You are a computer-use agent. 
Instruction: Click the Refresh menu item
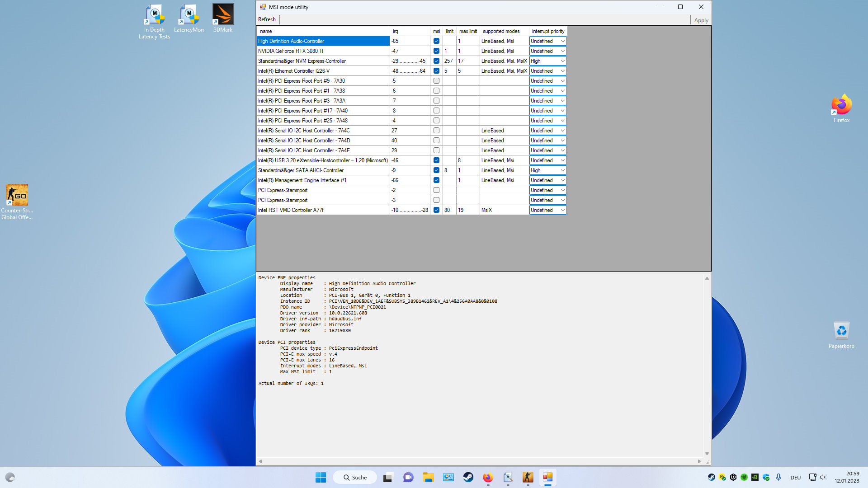(x=267, y=19)
